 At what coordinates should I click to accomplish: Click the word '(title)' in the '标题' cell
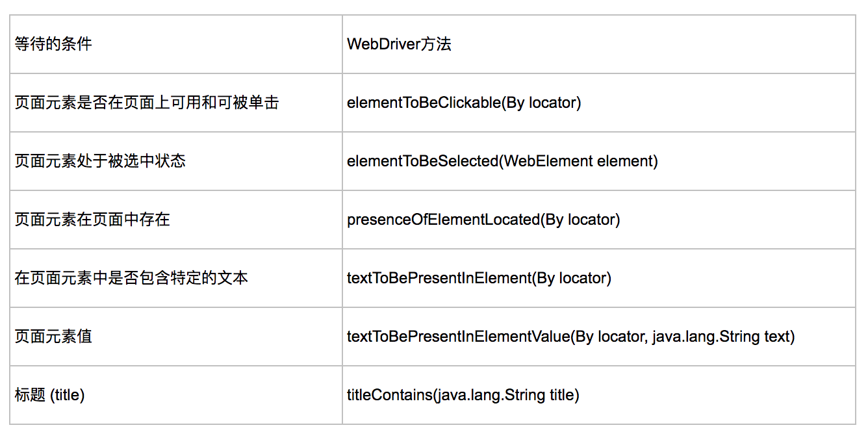coord(68,395)
